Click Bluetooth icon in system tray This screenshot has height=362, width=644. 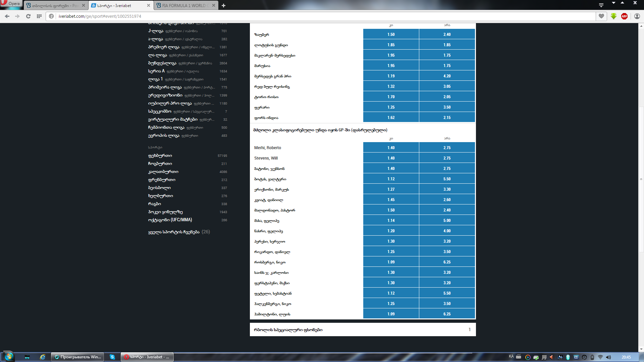pyautogui.click(x=568, y=357)
